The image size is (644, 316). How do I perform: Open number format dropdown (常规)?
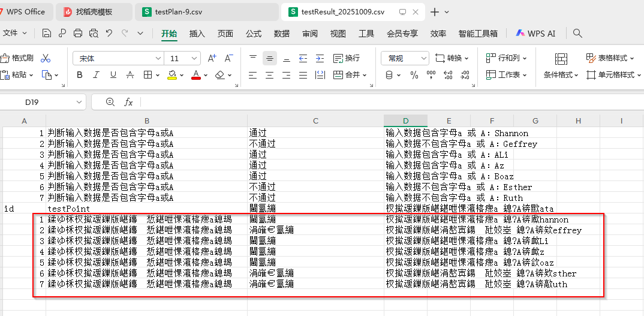coord(424,58)
